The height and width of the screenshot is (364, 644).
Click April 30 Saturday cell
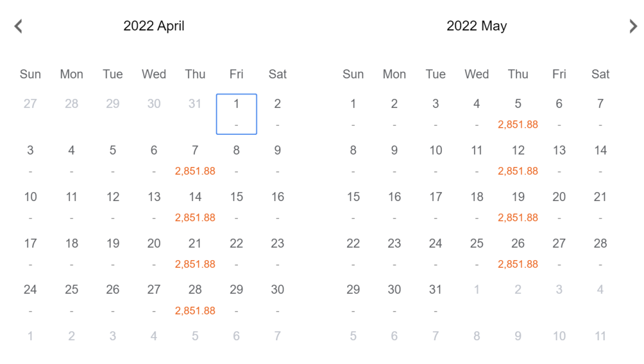point(278,300)
